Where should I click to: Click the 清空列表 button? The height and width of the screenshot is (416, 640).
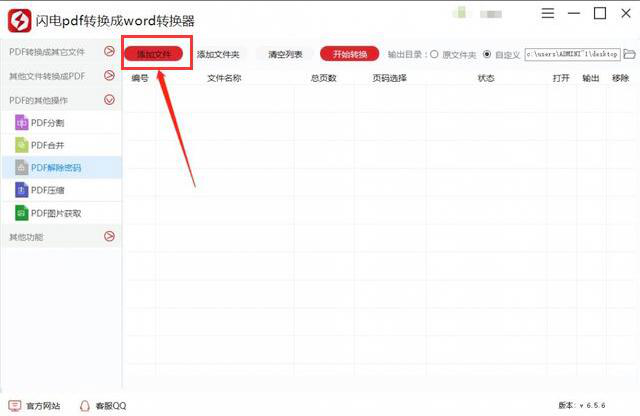285,54
